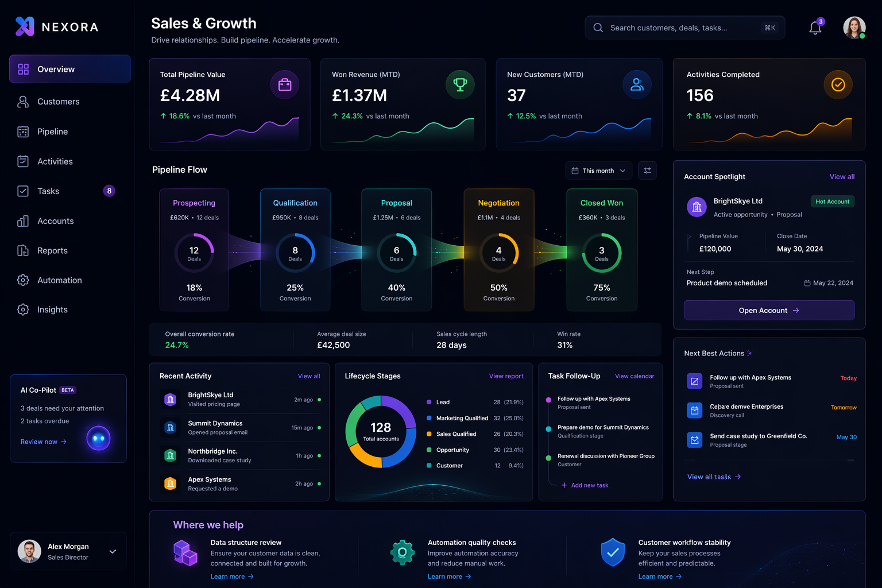Click the Total Pipeline Value briefcase icon
Viewport: 882px width, 588px height.
[x=285, y=85]
